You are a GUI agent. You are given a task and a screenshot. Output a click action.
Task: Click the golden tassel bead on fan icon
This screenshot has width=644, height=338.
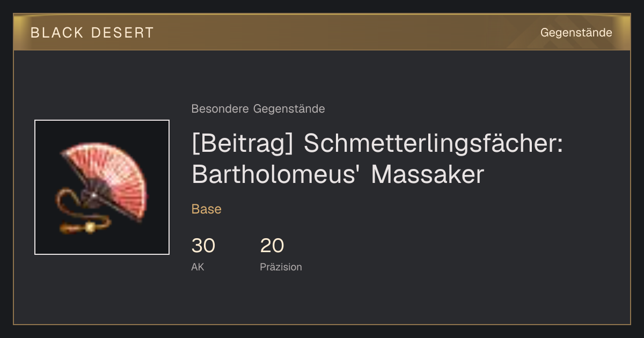[90, 227]
